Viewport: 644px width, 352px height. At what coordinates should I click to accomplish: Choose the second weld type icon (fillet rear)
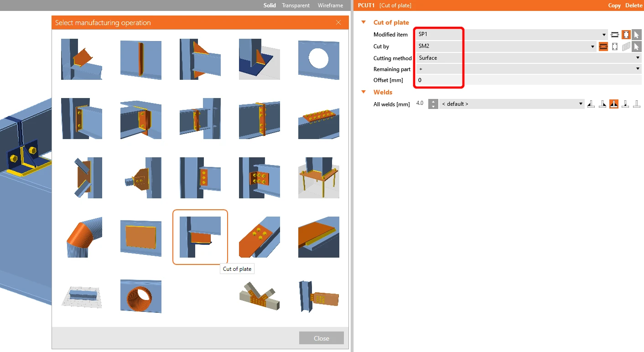pyautogui.click(x=602, y=104)
